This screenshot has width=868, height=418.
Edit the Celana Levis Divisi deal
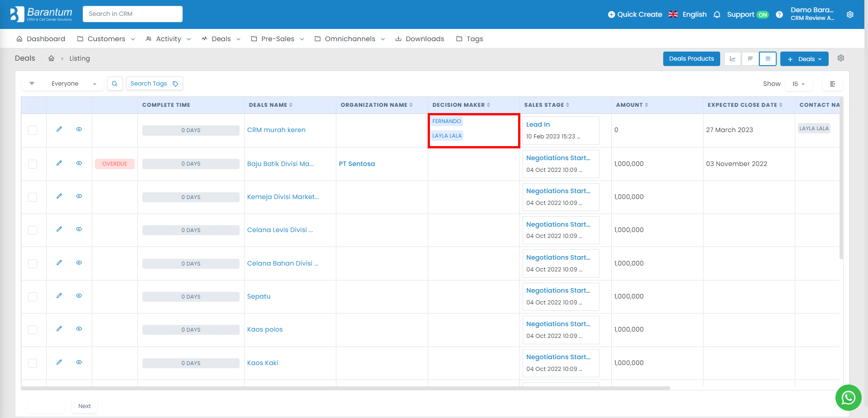59,229
